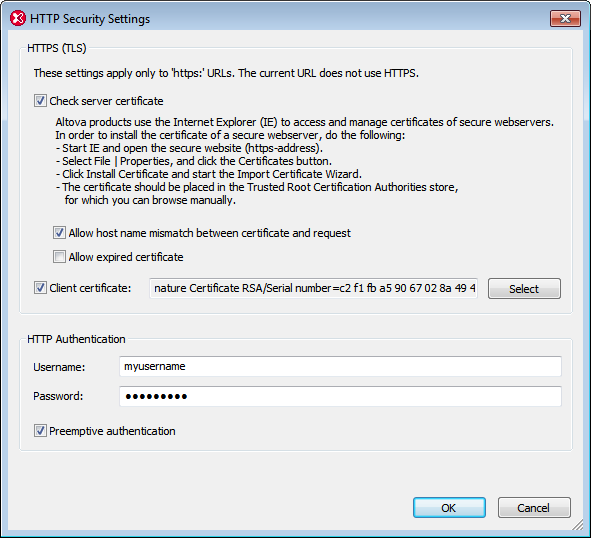
Task: Click into the masked Password field
Action: 340,396
